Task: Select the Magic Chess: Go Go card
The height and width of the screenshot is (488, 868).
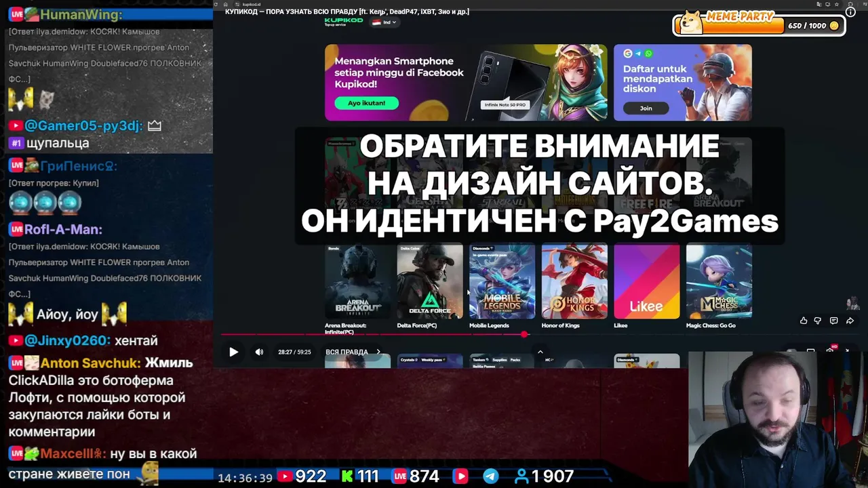Action: point(719,287)
